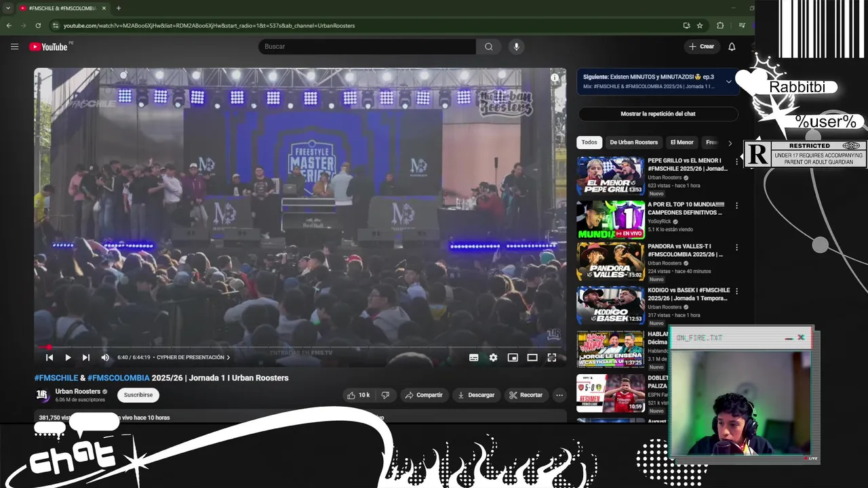The image size is (868, 488).
Task: Skip to the previous video
Action: (50, 357)
